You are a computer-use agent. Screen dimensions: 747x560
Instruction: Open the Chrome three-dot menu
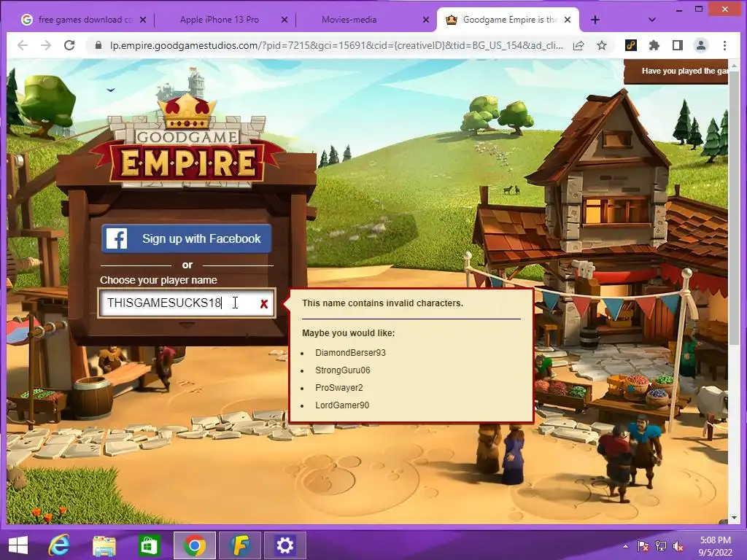(x=724, y=45)
